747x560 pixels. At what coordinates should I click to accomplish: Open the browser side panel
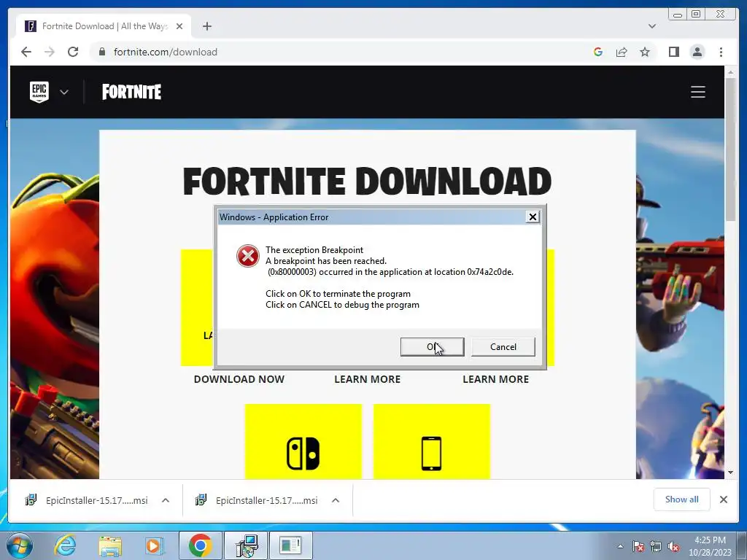tap(673, 52)
